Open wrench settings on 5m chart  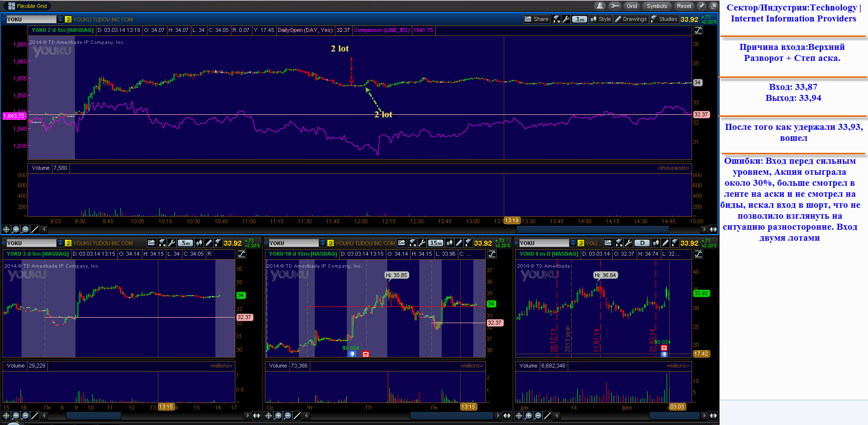tap(171, 243)
